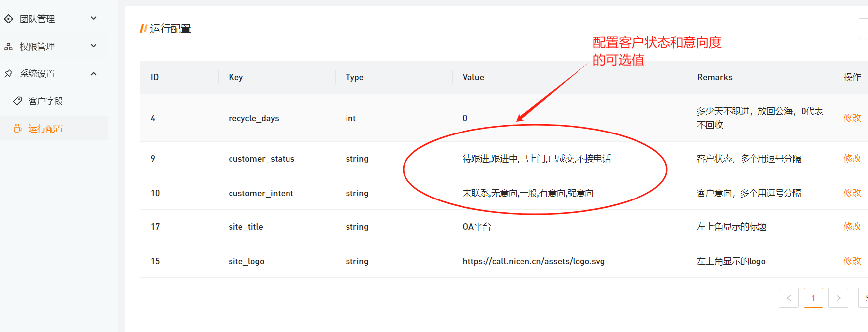Click the 系统设置 pin icon
Image resolution: width=868 pixels, height=332 pixels.
[8, 73]
